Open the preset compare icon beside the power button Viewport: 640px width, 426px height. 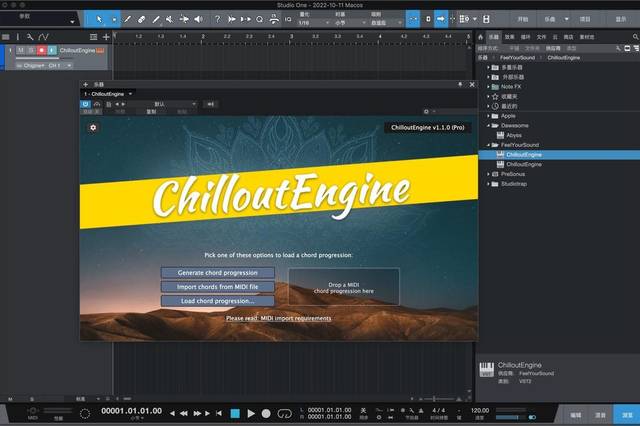(x=97, y=104)
